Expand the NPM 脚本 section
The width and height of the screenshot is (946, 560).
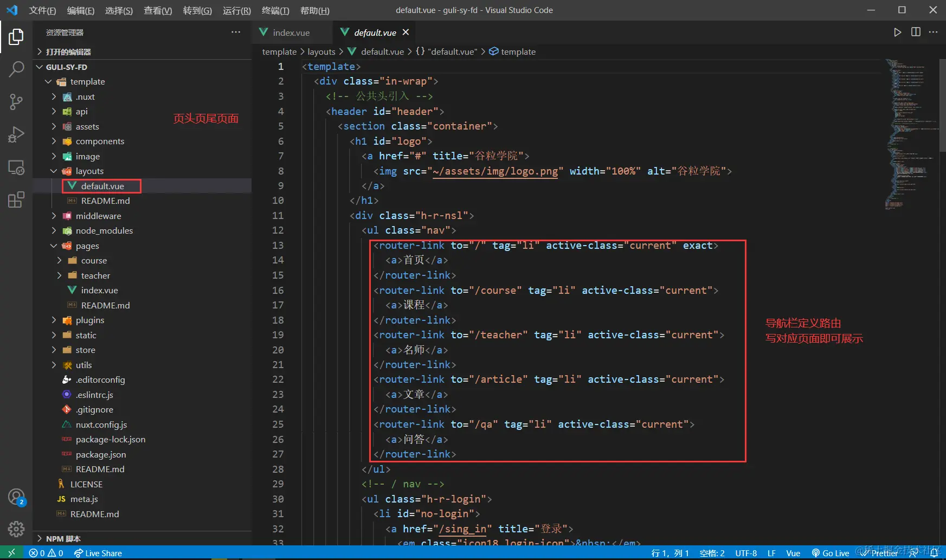(x=143, y=539)
